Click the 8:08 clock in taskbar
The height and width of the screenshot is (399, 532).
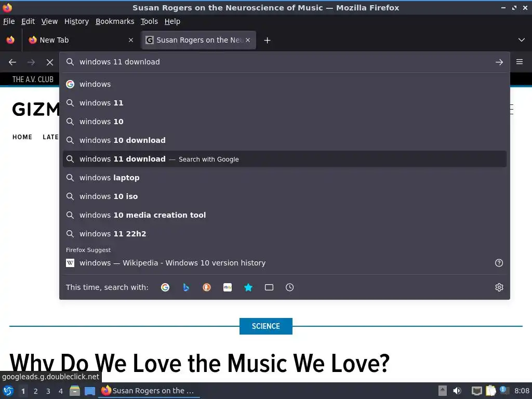(522, 391)
